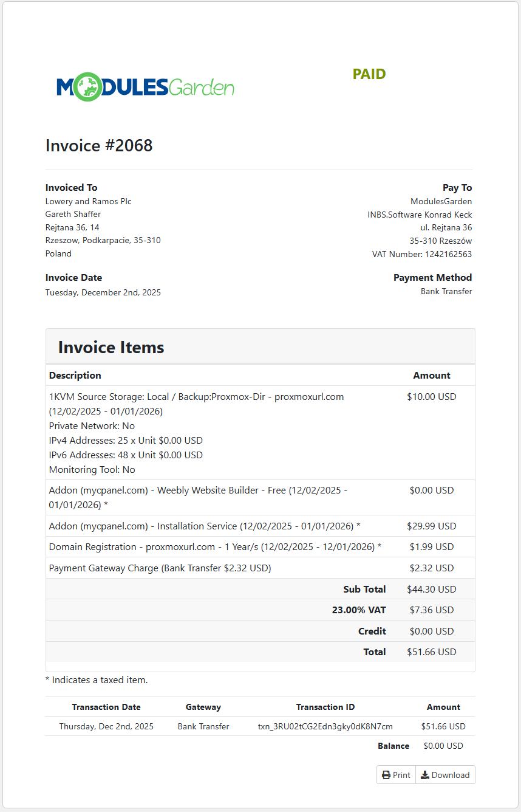The image size is (521, 812).
Task: Click the Lowery and Ramos Plc company name
Action: coord(89,201)
